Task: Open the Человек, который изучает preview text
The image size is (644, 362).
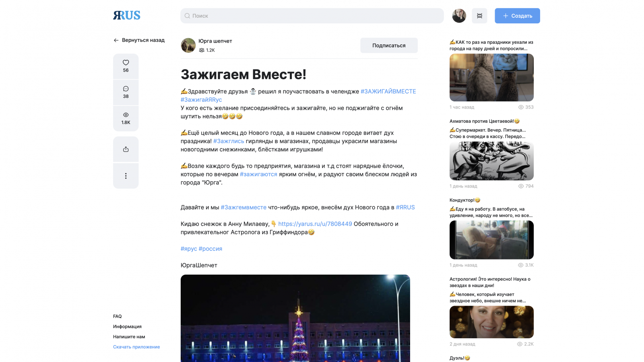Action: pos(488,298)
